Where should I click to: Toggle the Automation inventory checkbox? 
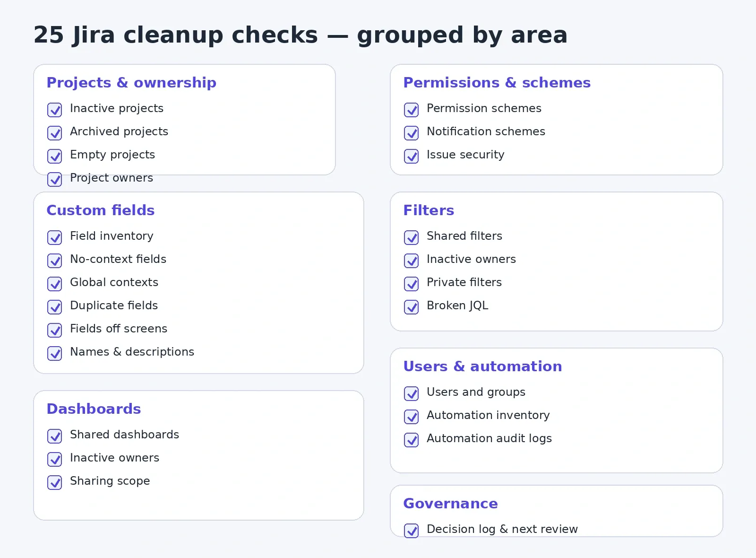click(x=412, y=417)
